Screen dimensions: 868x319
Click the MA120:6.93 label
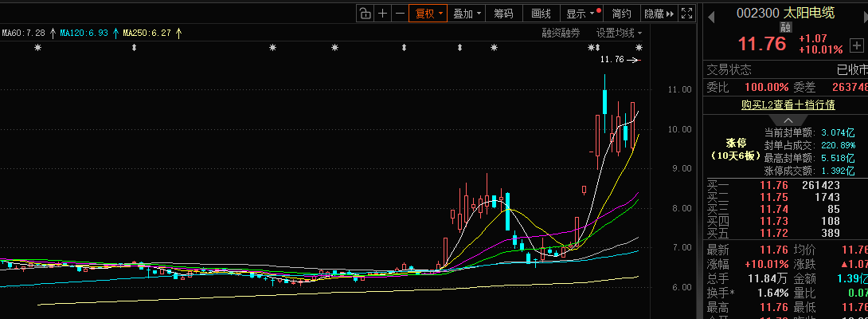coord(84,33)
